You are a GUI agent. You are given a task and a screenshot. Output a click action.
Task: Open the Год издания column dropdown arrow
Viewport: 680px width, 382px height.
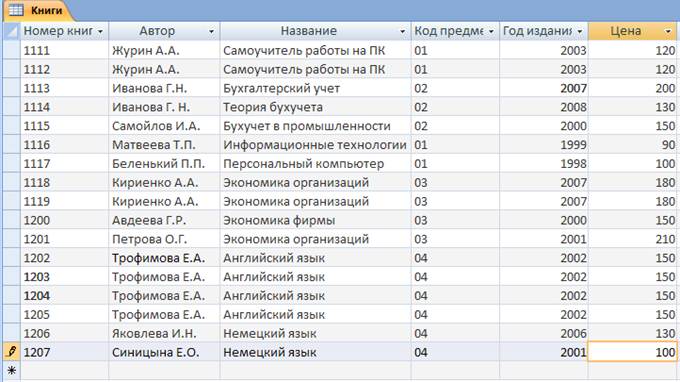click(579, 32)
